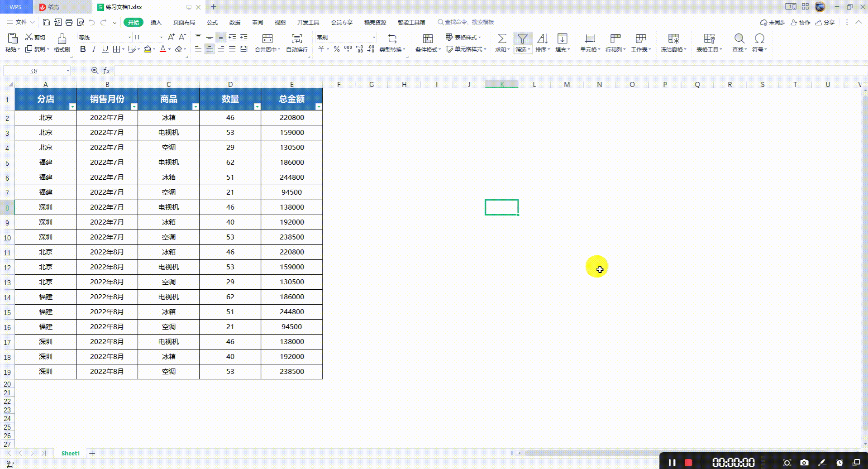This screenshot has width=868, height=469.
Task: Toggle Underline formatting
Action: point(105,49)
